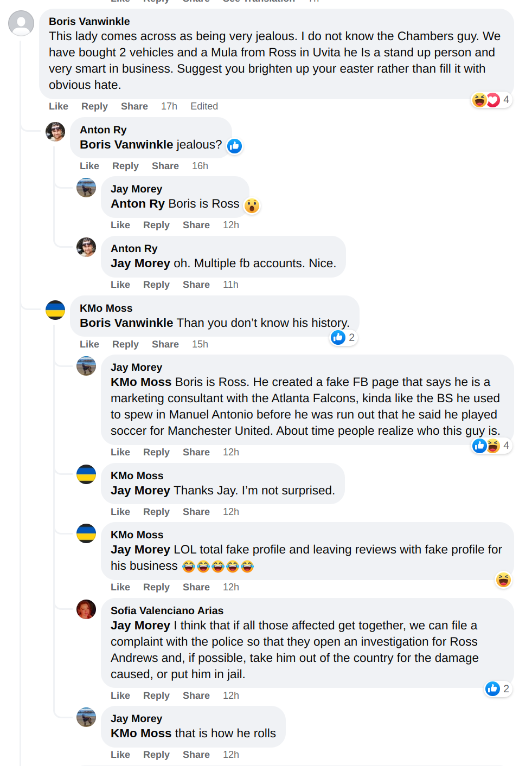
Task: Open the Edited history on Boris's comment
Action: point(204,106)
